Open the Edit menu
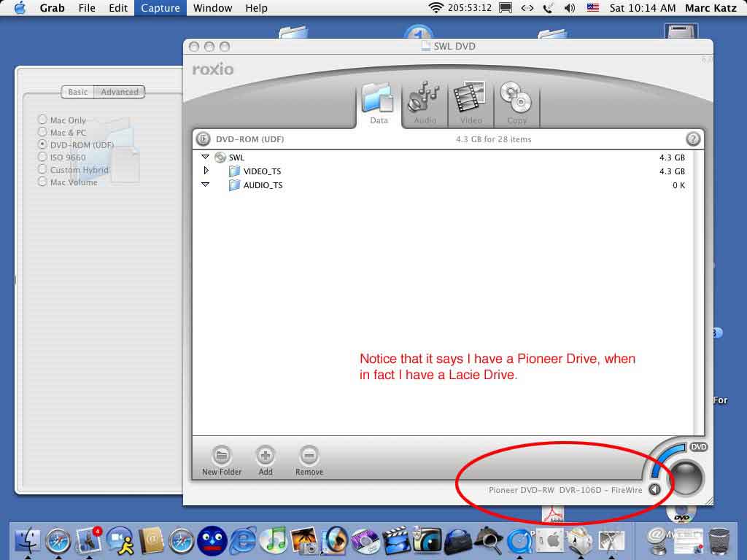747x560 pixels. [x=118, y=7]
